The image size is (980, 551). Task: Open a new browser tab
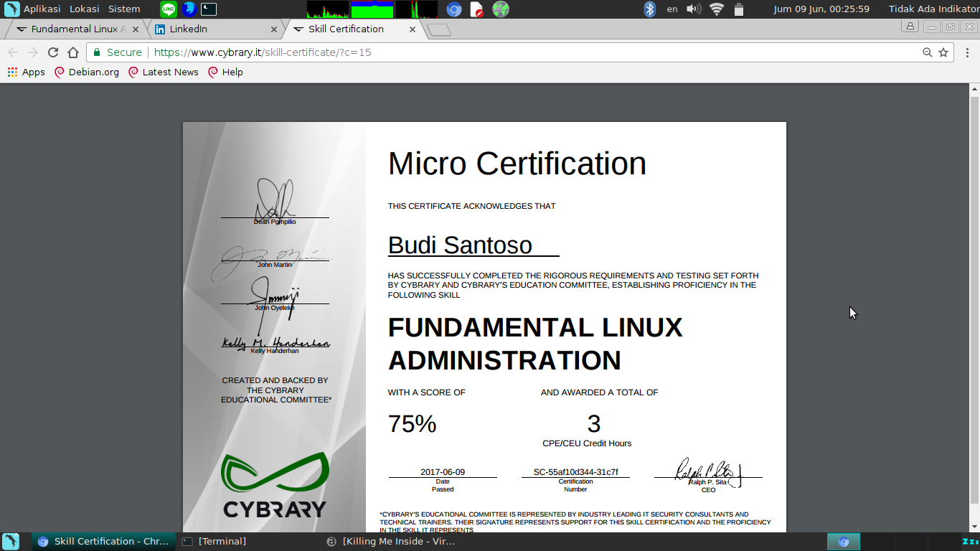point(438,29)
